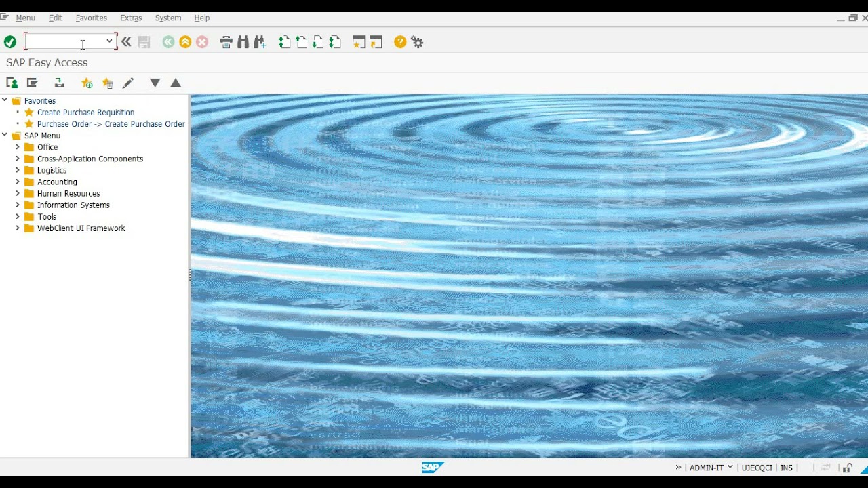Image resolution: width=868 pixels, height=488 pixels.
Task: Click the red Cancel icon
Action: click(x=202, y=42)
